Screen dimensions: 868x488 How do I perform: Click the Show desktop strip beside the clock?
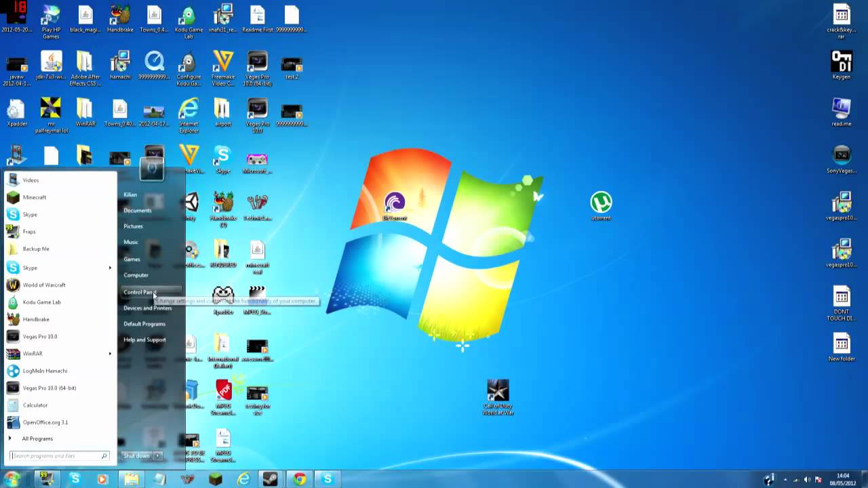(863, 479)
